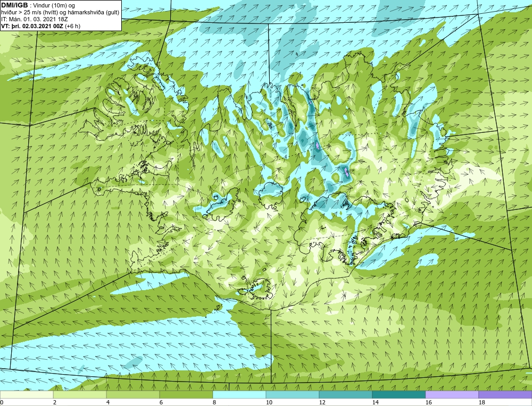The height and width of the screenshot is (406, 532).
Task: Click the 2–4 m/s light green swatch
Action: coord(80,394)
